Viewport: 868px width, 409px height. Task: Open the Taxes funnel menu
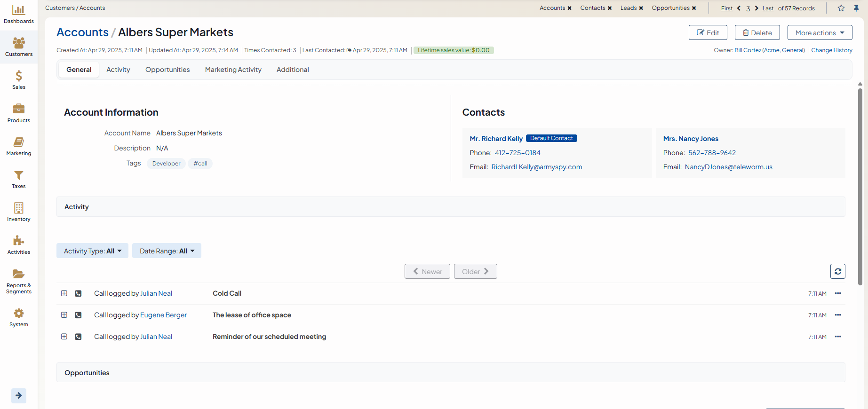pos(19,179)
